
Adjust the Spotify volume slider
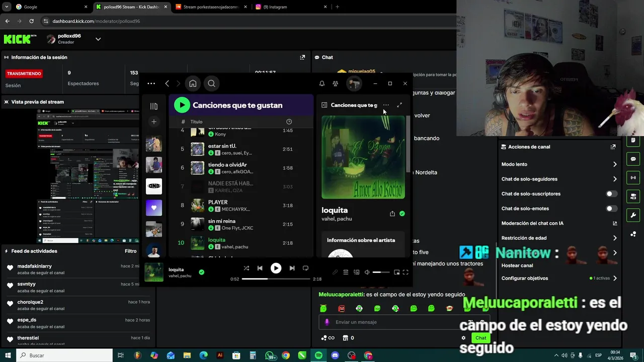pyautogui.click(x=381, y=273)
